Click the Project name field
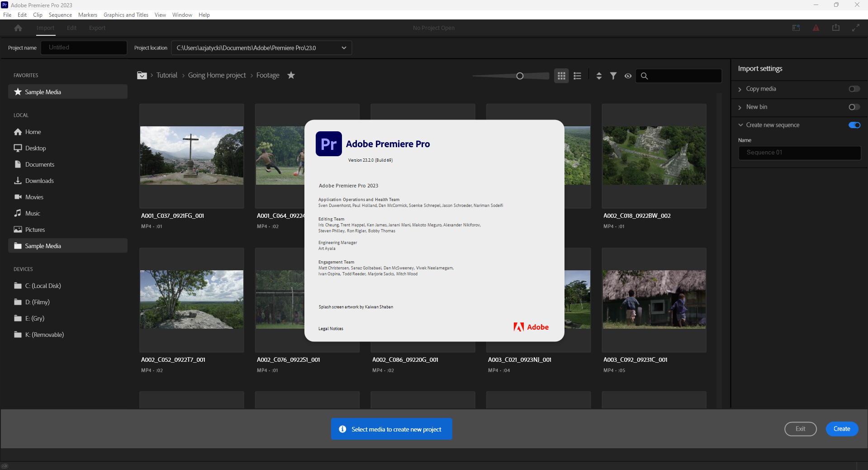 84,48
